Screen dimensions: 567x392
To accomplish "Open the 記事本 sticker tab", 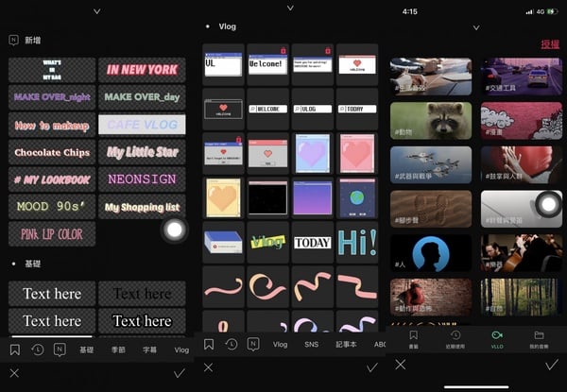I will click(x=345, y=345).
